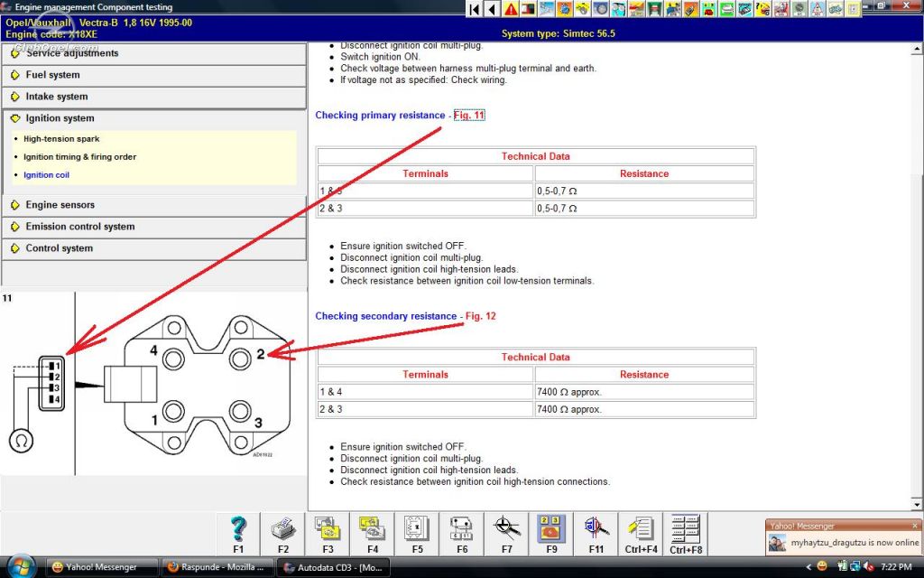
Task: Print the page using the F2 printer icon
Action: tap(282, 534)
